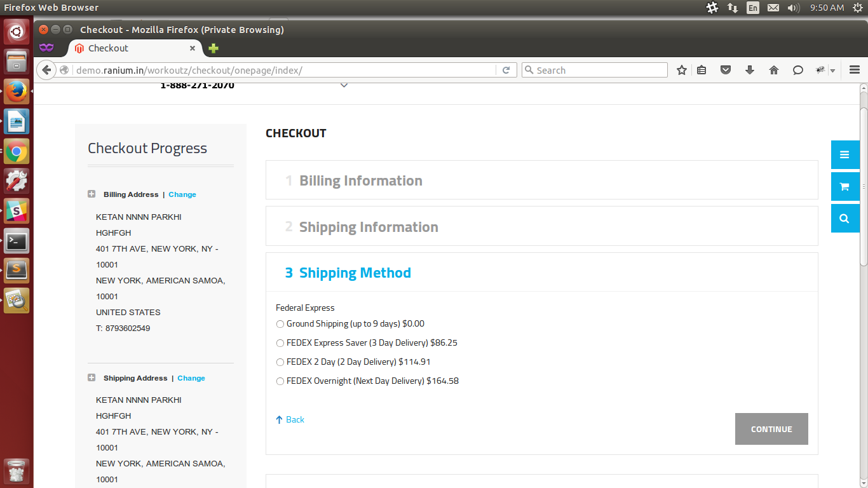Pick FEDEX Overnight Next Day Delivery
Screen dimensions: 868x488
pos(280,381)
